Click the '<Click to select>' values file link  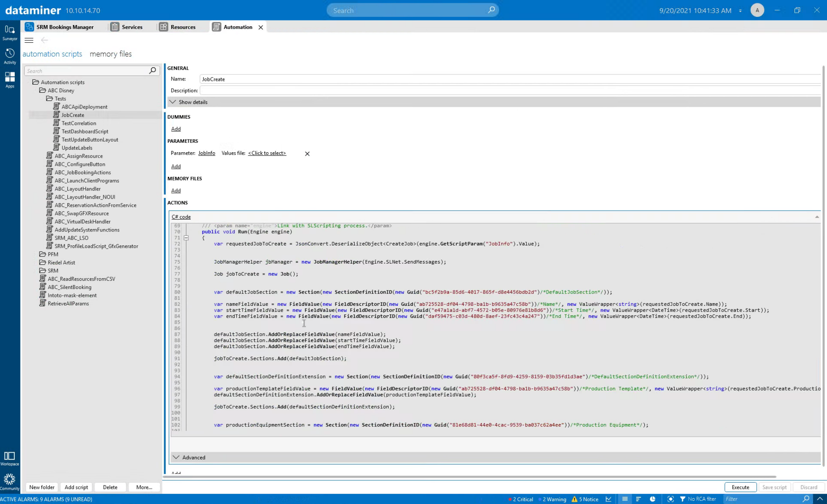click(x=267, y=153)
